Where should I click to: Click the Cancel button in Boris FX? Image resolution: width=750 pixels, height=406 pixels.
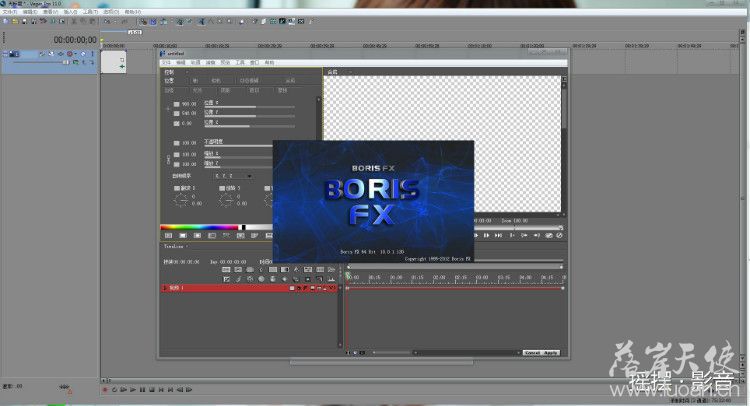click(x=532, y=353)
